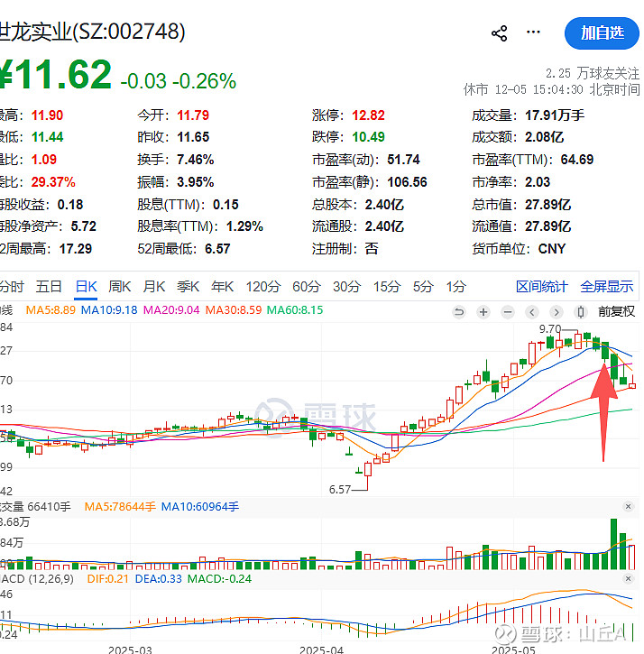Click the 涨停 value 12.82
Image resolution: width=644 pixels, height=654 pixels.
point(368,115)
